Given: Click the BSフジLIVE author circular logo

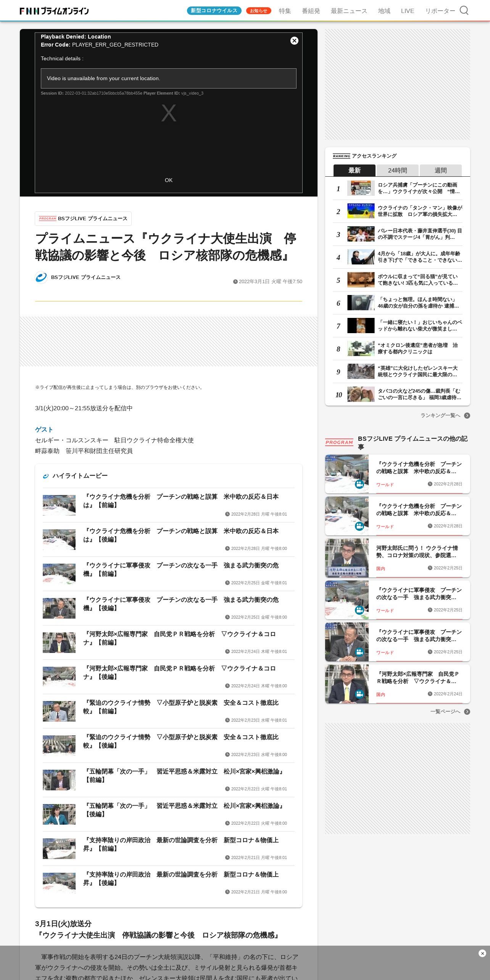Looking at the screenshot, I should click(x=41, y=277).
